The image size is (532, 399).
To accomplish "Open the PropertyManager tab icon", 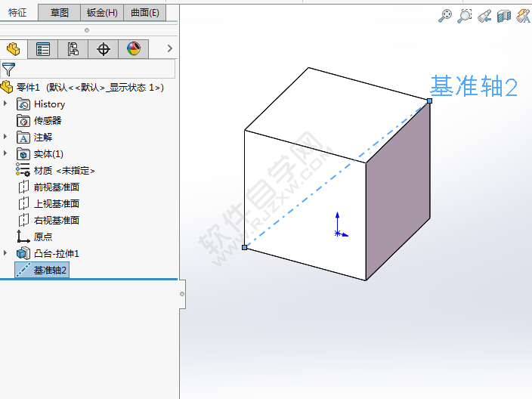I will (43, 49).
